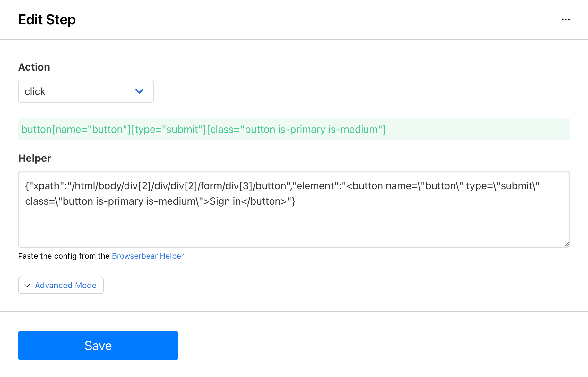The height and width of the screenshot is (377, 588).
Task: Reveal more step options via top-right menu
Action: coord(566,19)
